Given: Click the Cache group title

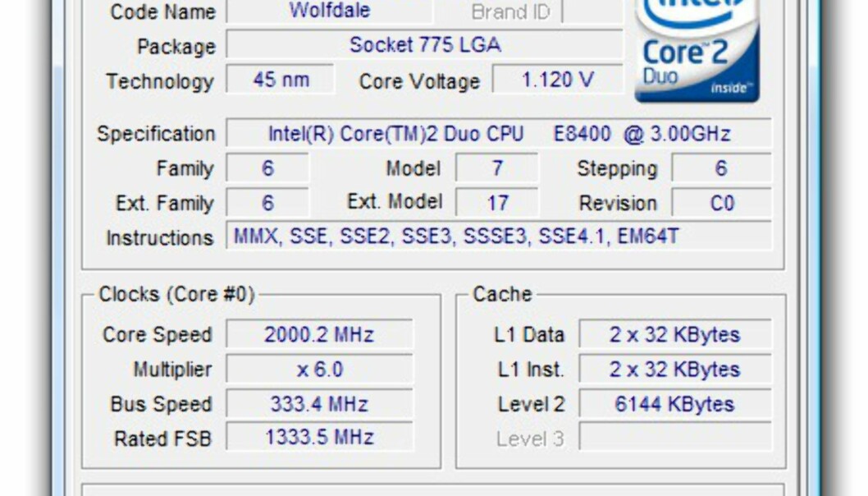Looking at the screenshot, I should tap(502, 294).
